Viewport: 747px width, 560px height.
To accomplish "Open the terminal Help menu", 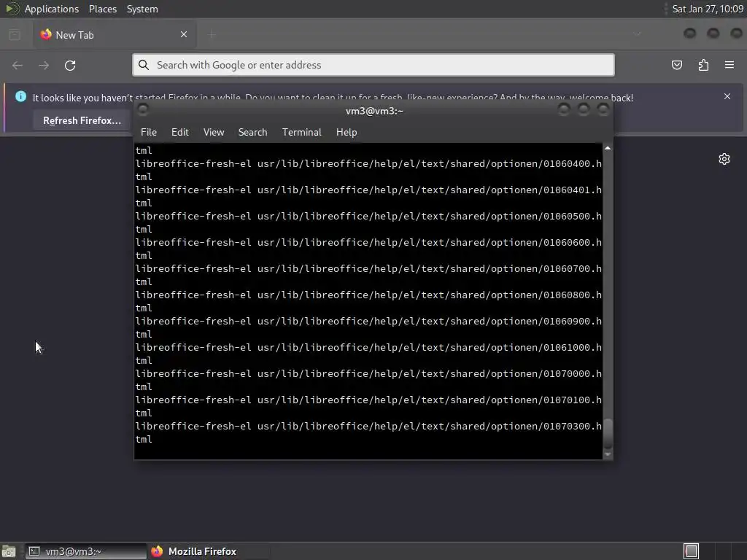I will pos(347,133).
